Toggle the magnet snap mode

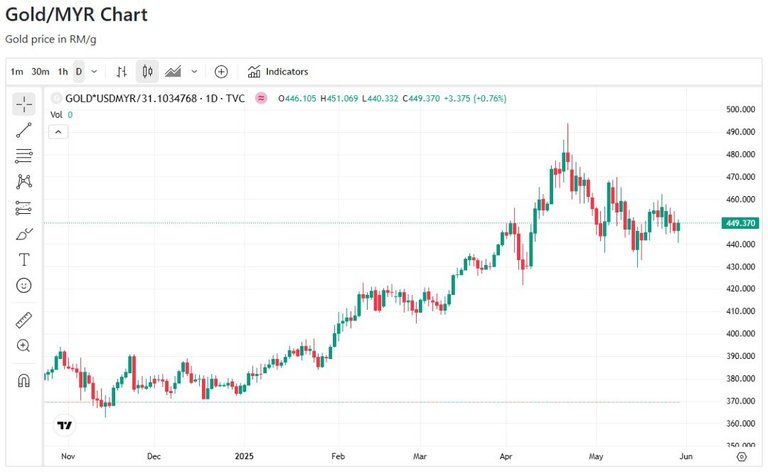pos(24,380)
